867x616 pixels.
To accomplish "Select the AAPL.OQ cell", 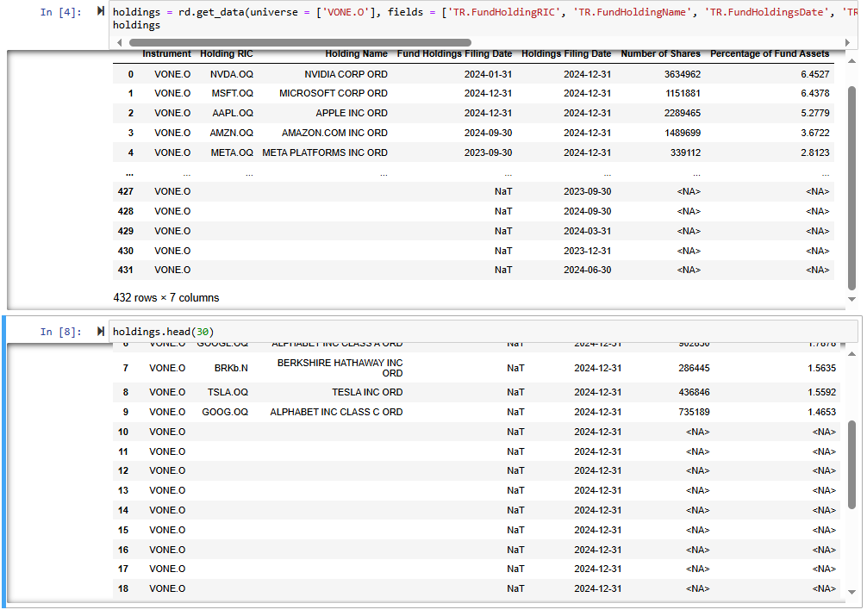I will coord(233,113).
